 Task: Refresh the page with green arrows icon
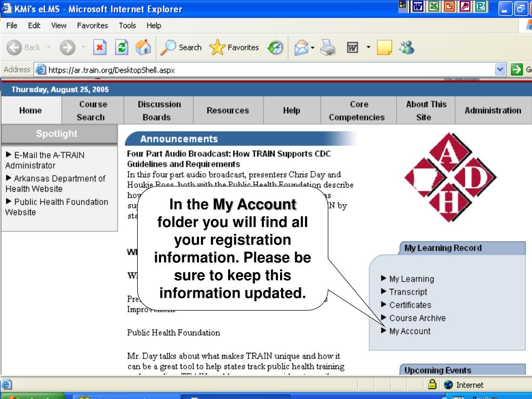point(121,47)
